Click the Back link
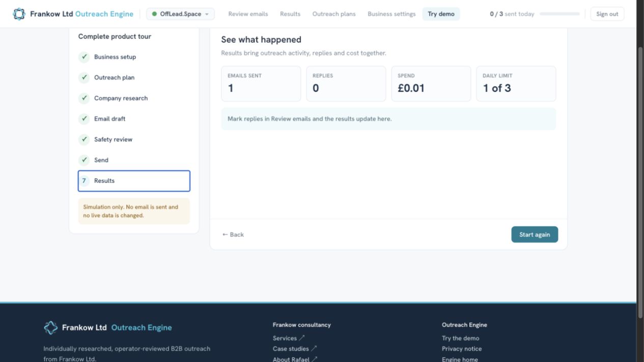 point(233,234)
